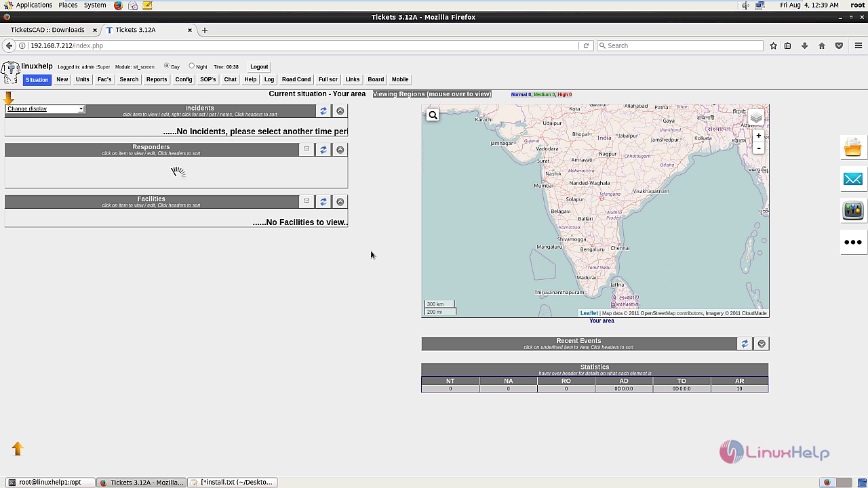Switch to TicketsCAD :: Downloads tab
This screenshot has width=868, height=488.
47,30
